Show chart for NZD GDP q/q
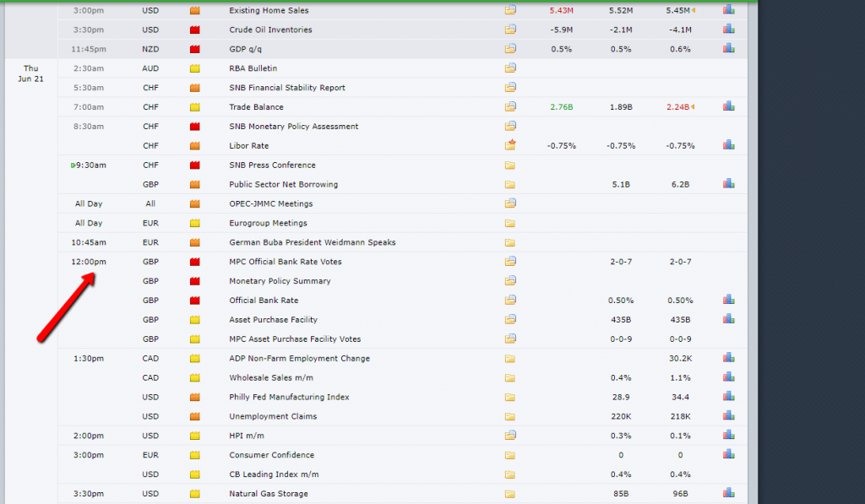 729,48
